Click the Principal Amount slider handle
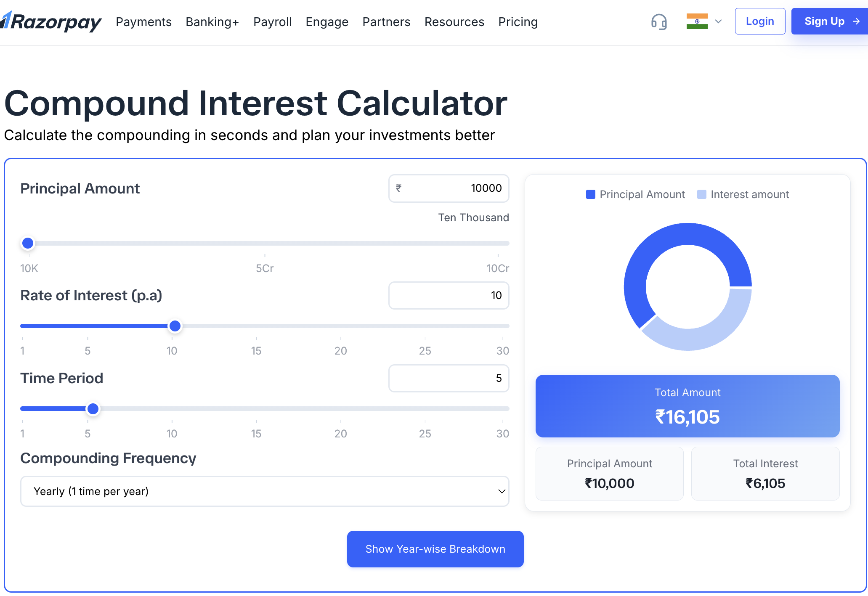 point(28,243)
